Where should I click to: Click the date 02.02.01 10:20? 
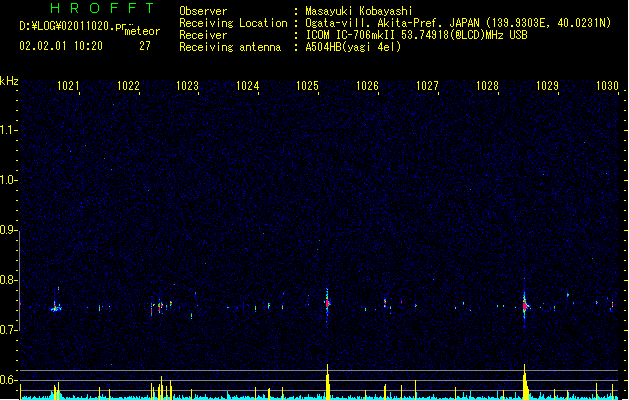point(61,46)
